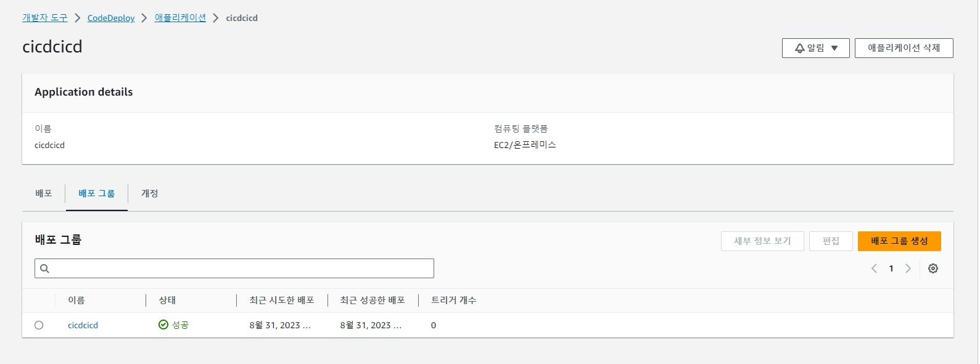Select the cicdcicd deployment group radio button
The image size is (980, 364).
pyautogui.click(x=39, y=325)
